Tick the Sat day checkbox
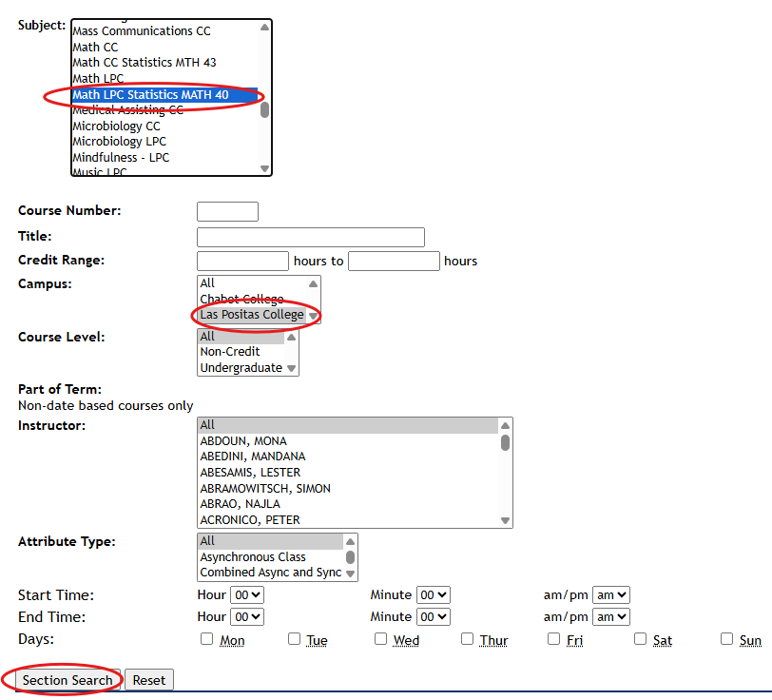Screen dimensions: 772x700 (x=641, y=639)
